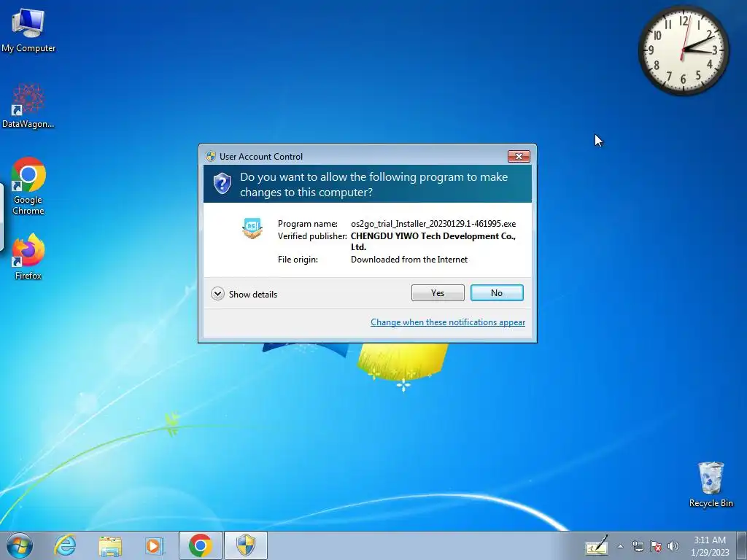Click the UAC question shield icon
This screenshot has height=560, width=747.
coord(222,184)
